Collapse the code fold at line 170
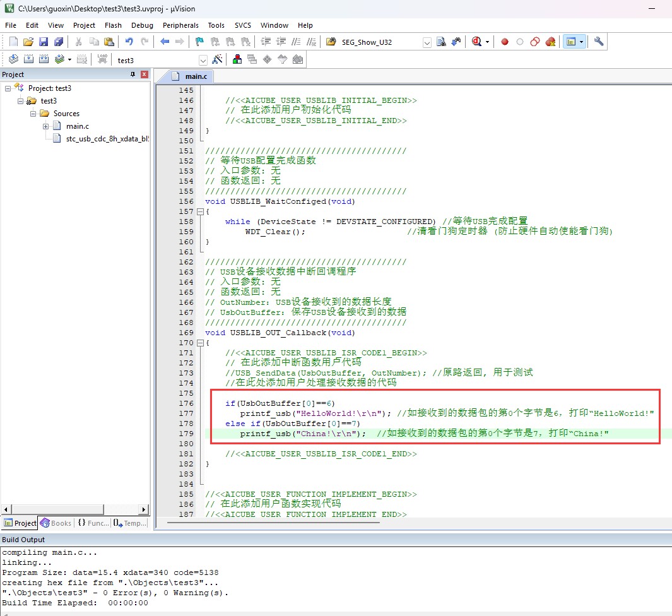This screenshot has height=616, width=672. pyautogui.click(x=200, y=343)
